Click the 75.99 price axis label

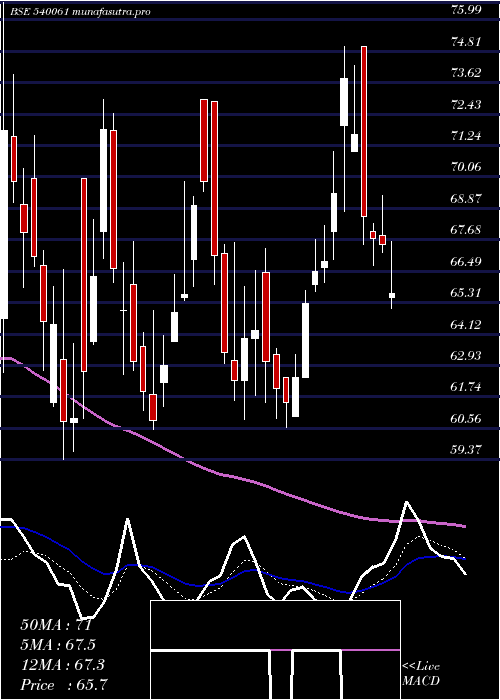tap(466, 10)
